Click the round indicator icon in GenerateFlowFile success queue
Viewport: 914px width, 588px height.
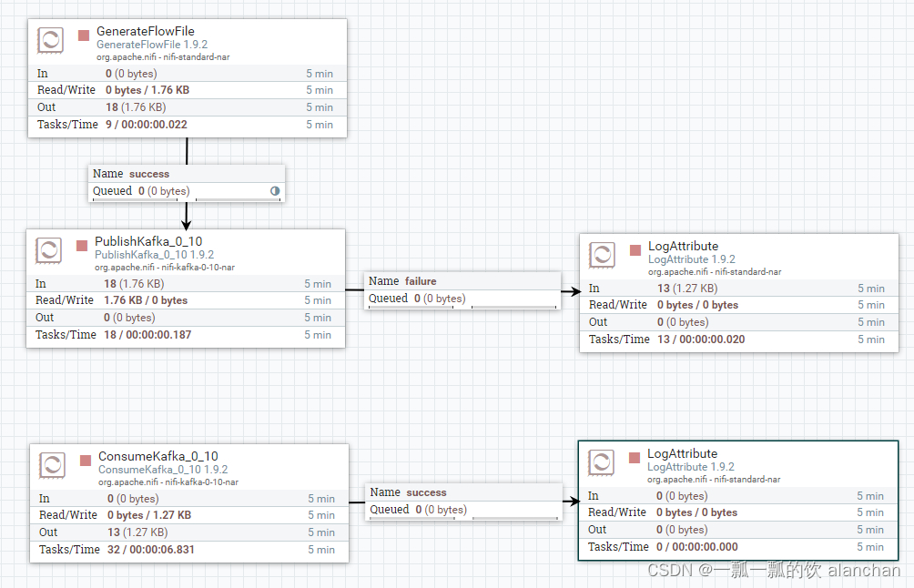[x=275, y=190]
